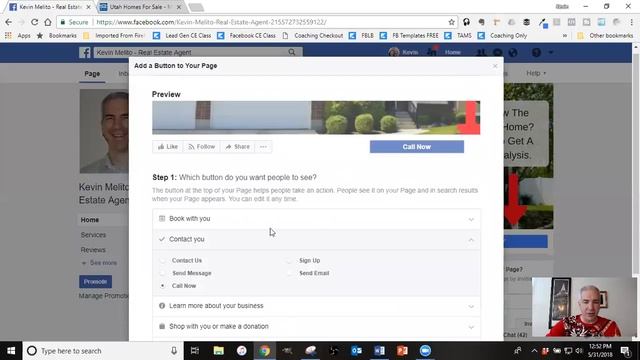The width and height of the screenshot is (640, 360).
Task: Open the Apps grid in bookmarks bar
Action: pyautogui.click(x=8, y=36)
